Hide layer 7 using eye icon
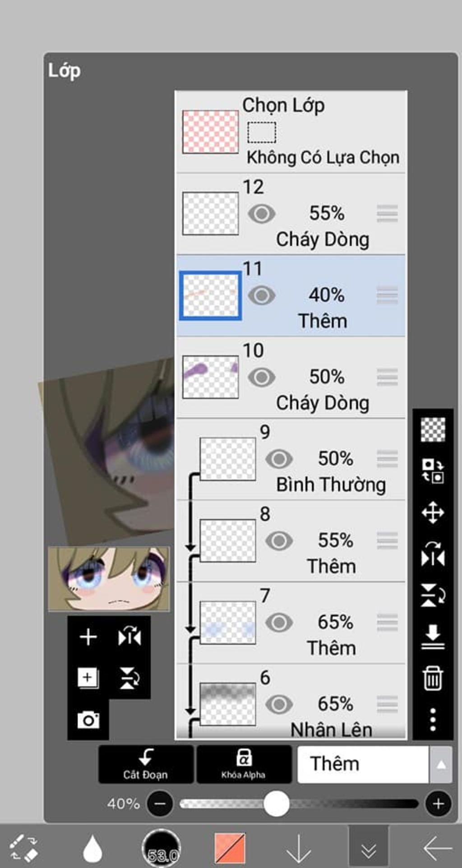The width and height of the screenshot is (462, 868). [279, 623]
